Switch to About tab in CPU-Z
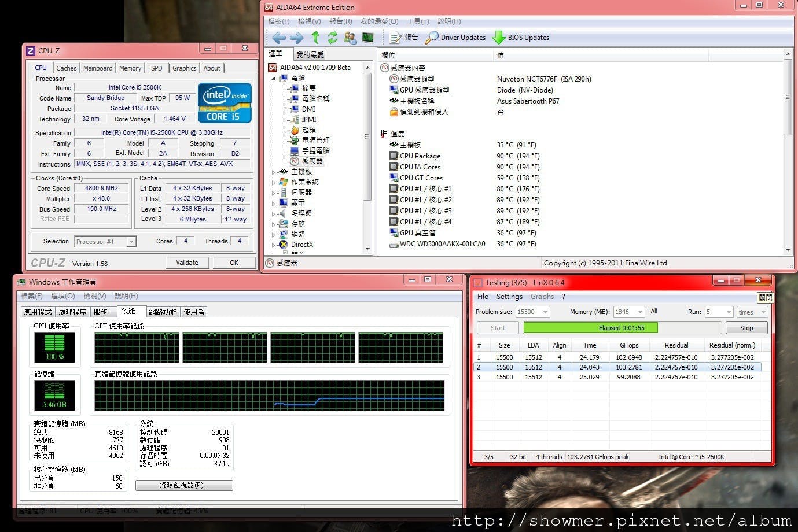 (x=212, y=68)
